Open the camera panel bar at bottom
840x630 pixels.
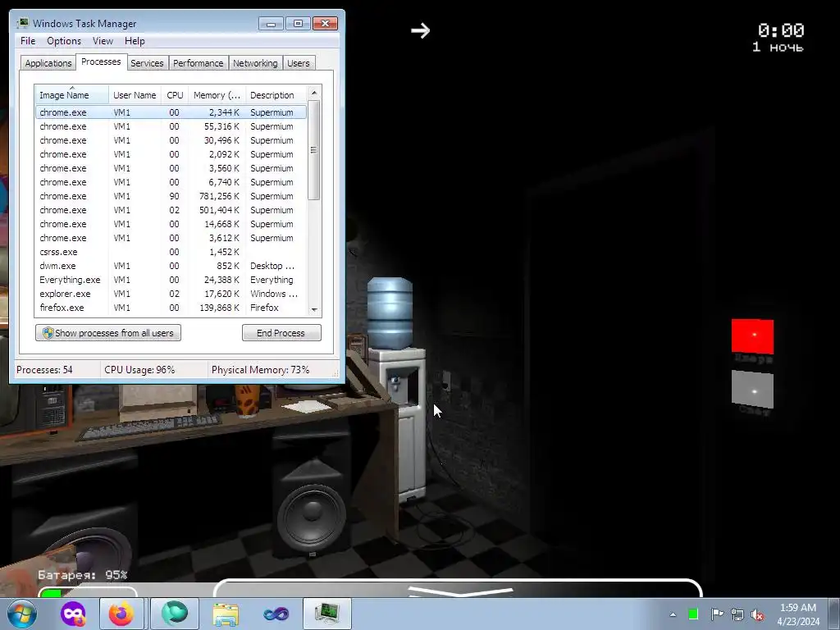point(458,587)
